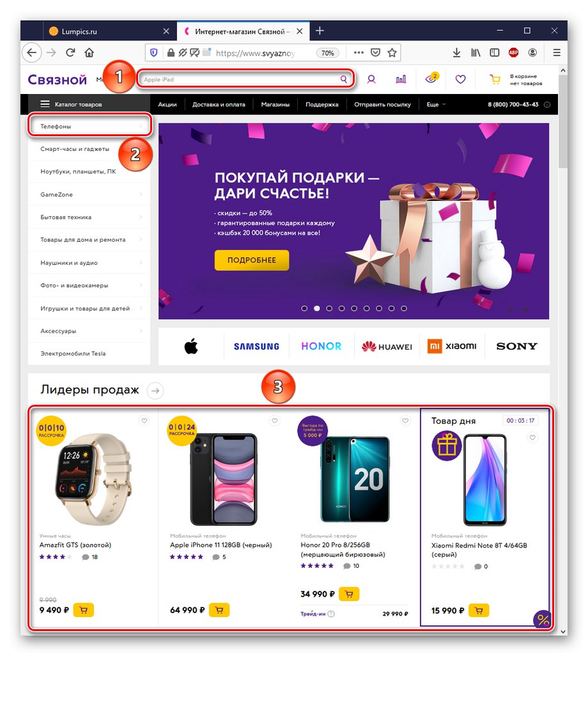The width and height of the screenshot is (588, 704).
Task: Bookmark this page with the star icon
Action: pyautogui.click(x=392, y=53)
